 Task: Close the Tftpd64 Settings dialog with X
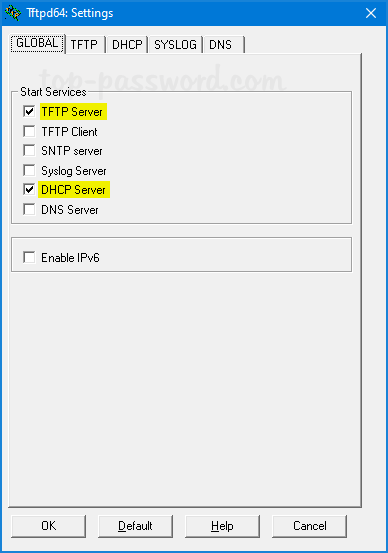point(371,13)
